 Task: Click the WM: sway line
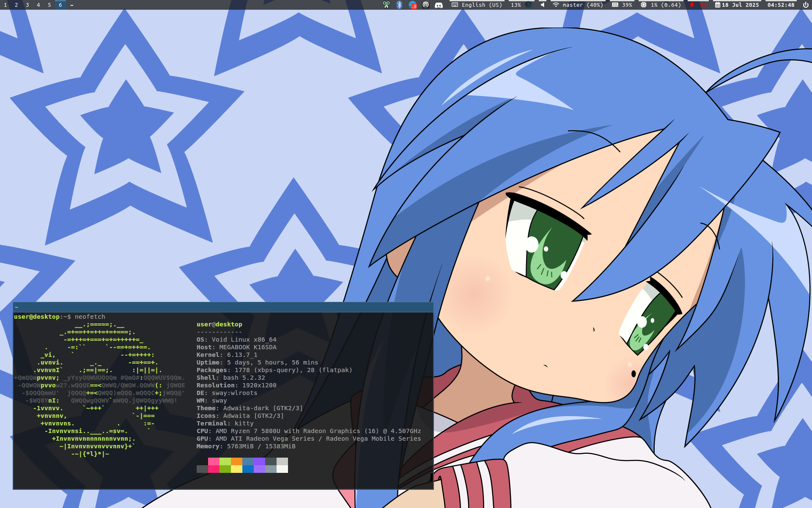[x=211, y=400]
